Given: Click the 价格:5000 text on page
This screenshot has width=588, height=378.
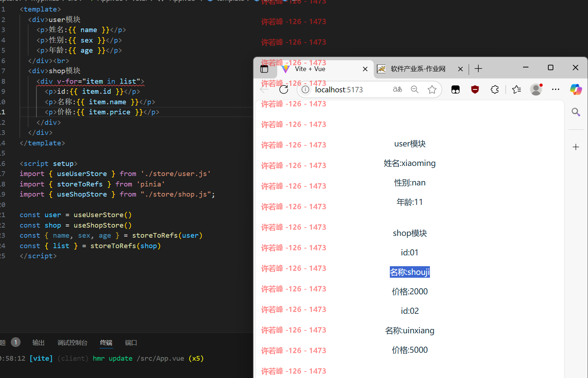Looking at the screenshot, I should pos(410,350).
